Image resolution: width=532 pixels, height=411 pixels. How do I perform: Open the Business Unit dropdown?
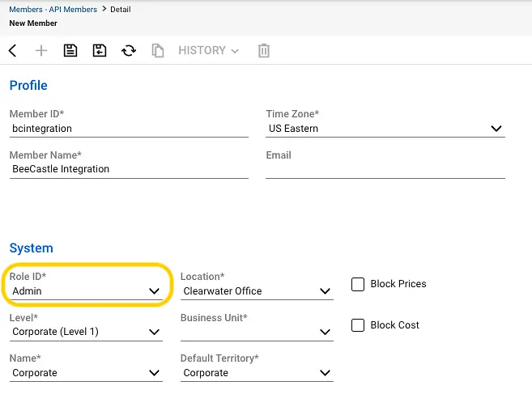tap(257, 332)
